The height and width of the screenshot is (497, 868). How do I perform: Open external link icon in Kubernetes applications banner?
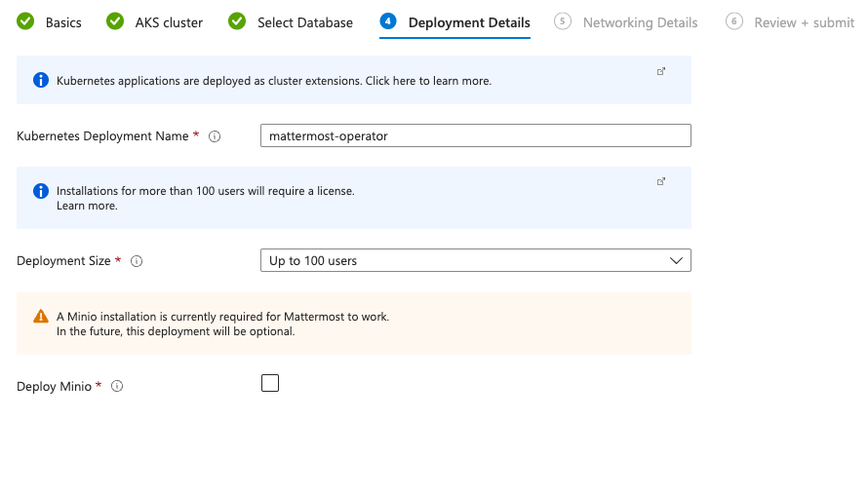point(661,71)
